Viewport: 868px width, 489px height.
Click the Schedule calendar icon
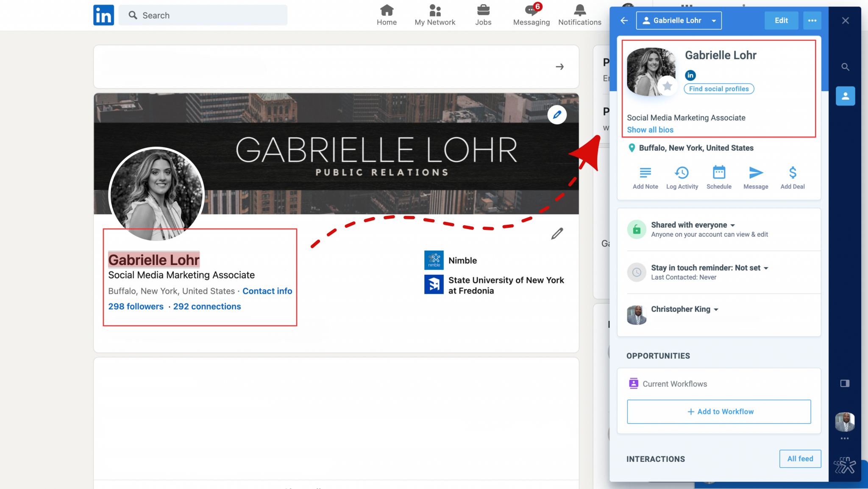[719, 173]
